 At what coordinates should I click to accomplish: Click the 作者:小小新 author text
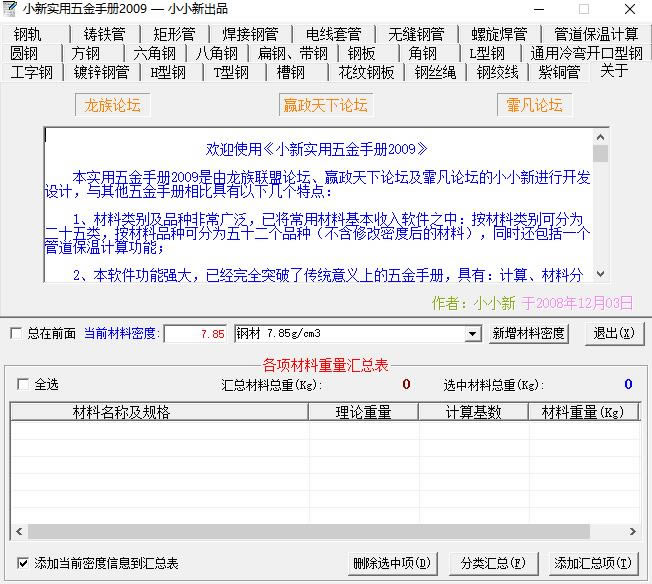[x=474, y=303]
